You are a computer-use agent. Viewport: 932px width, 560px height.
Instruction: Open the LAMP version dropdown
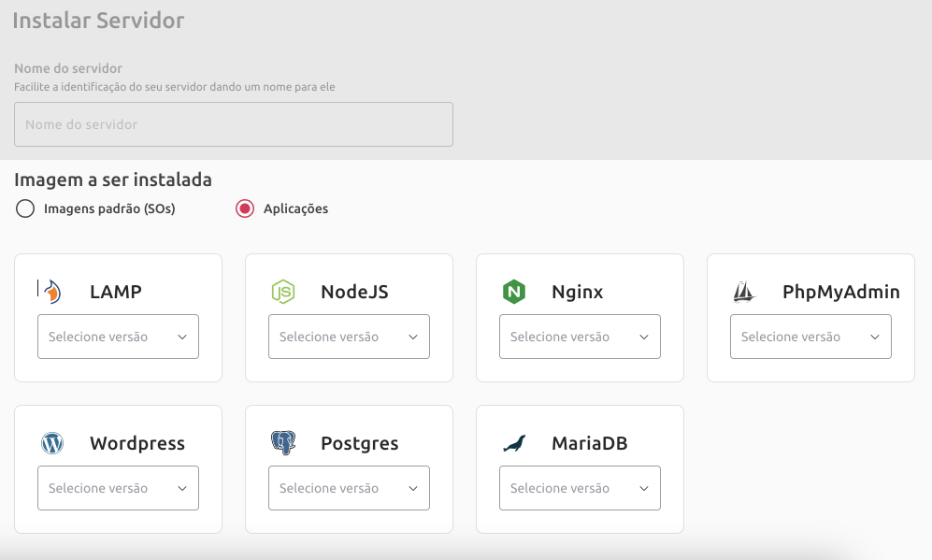coord(119,337)
